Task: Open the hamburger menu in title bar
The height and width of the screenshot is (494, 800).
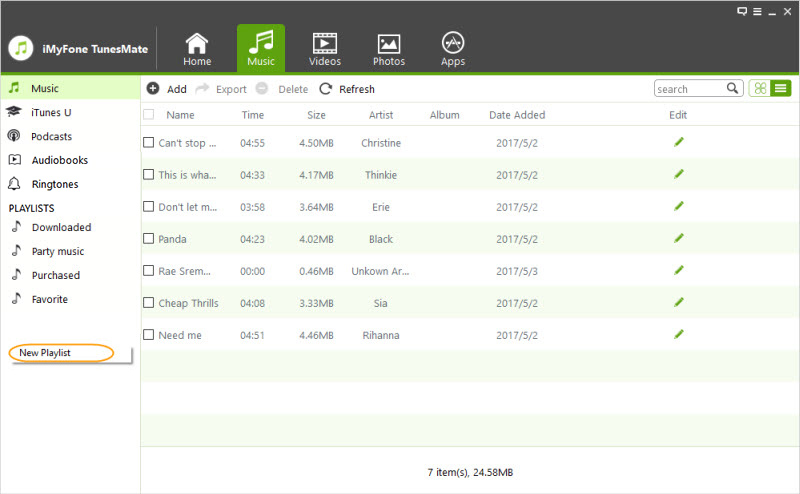Action: (757, 12)
